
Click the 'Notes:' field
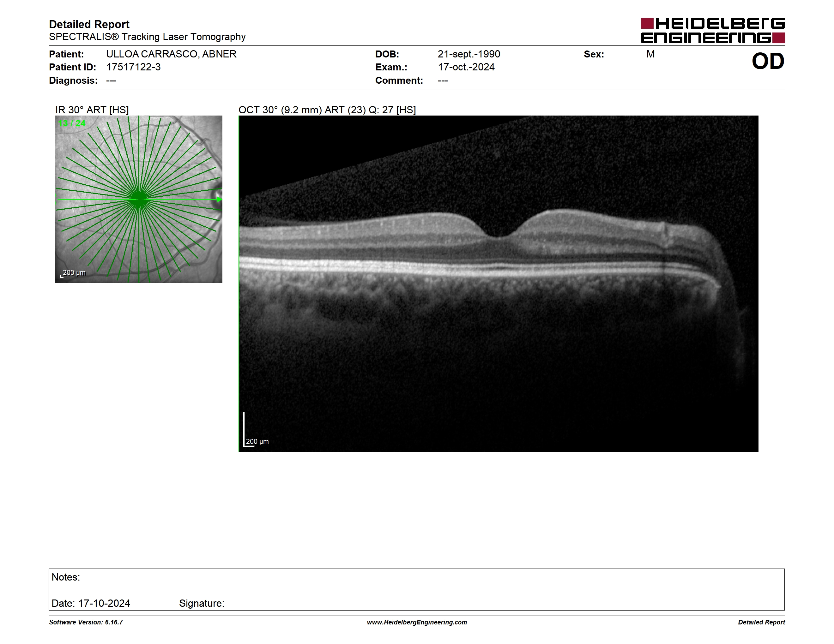(66, 577)
